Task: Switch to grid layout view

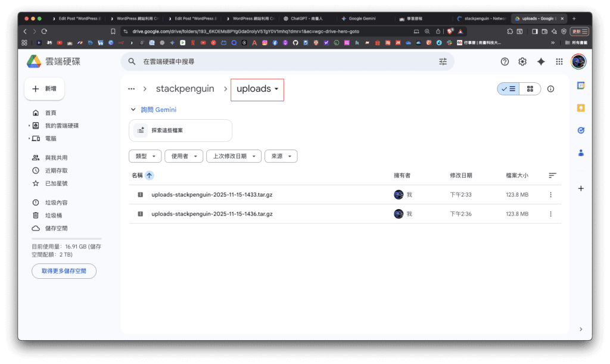Action: (530, 89)
